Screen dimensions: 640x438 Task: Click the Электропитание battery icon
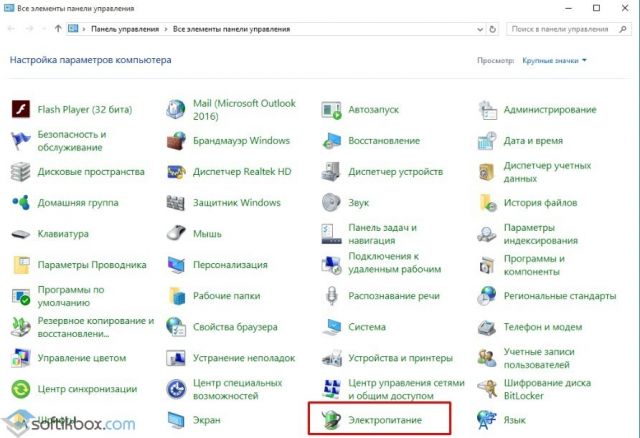pyautogui.click(x=331, y=420)
